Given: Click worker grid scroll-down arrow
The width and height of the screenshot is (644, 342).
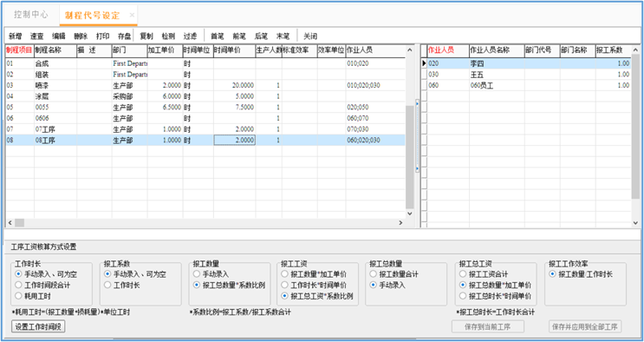Looking at the screenshot, I should pos(635,223).
